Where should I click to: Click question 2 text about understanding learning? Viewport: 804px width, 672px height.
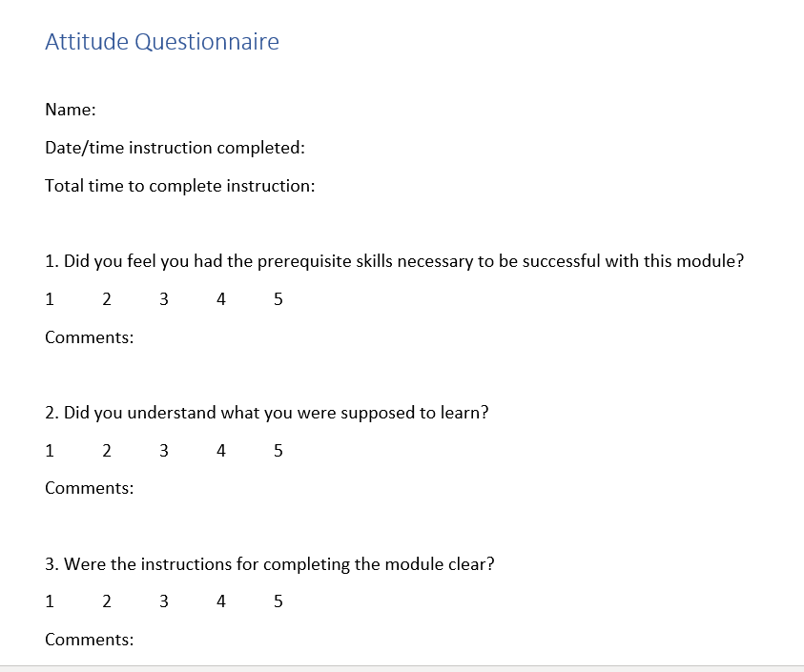coord(267,413)
